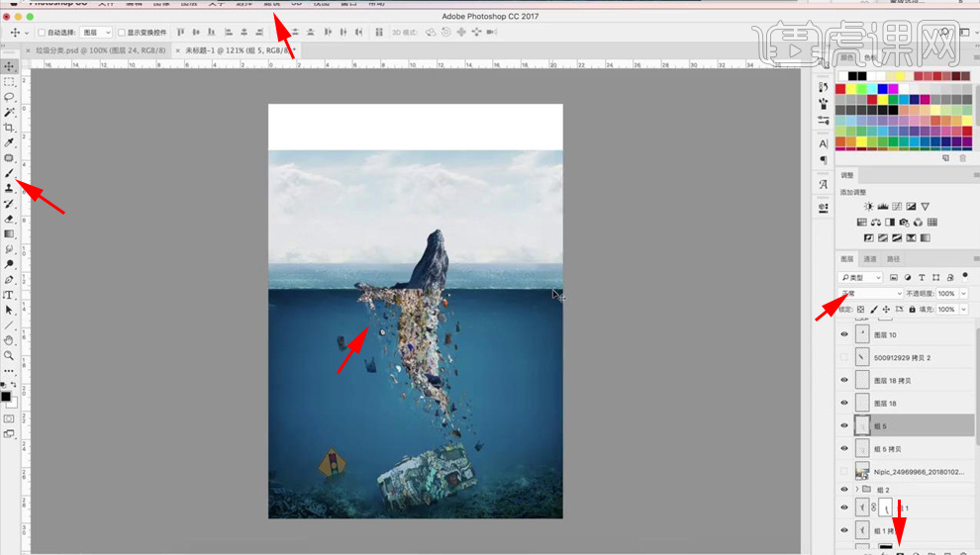Hide the 图层 10 layer
This screenshot has width=980, height=555.
[844, 334]
